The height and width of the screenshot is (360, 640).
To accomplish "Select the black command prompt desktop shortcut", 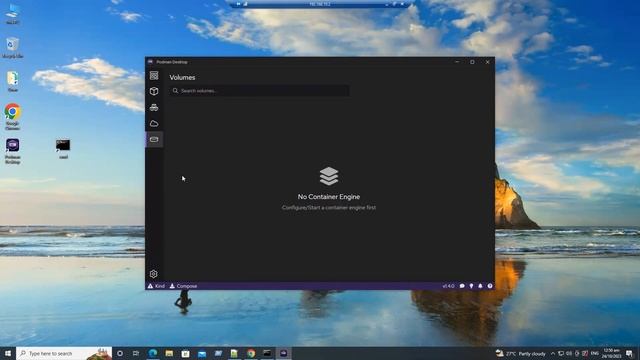I will pos(63,149).
